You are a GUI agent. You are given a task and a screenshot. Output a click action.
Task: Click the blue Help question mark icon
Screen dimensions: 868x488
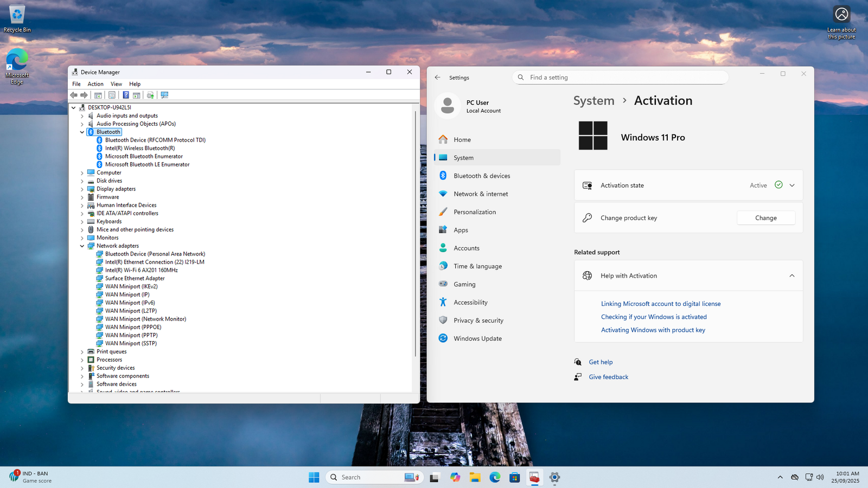click(125, 95)
